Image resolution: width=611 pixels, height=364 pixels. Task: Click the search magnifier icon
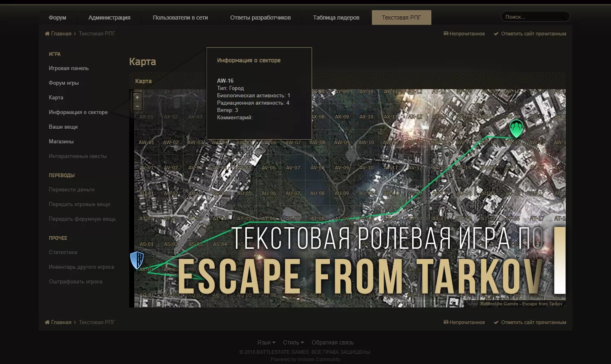pos(562,17)
